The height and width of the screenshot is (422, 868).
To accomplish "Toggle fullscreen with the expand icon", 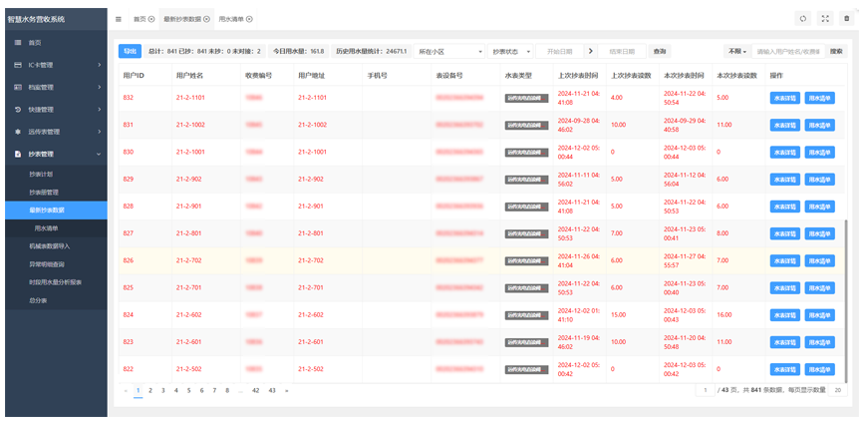I will coord(824,19).
